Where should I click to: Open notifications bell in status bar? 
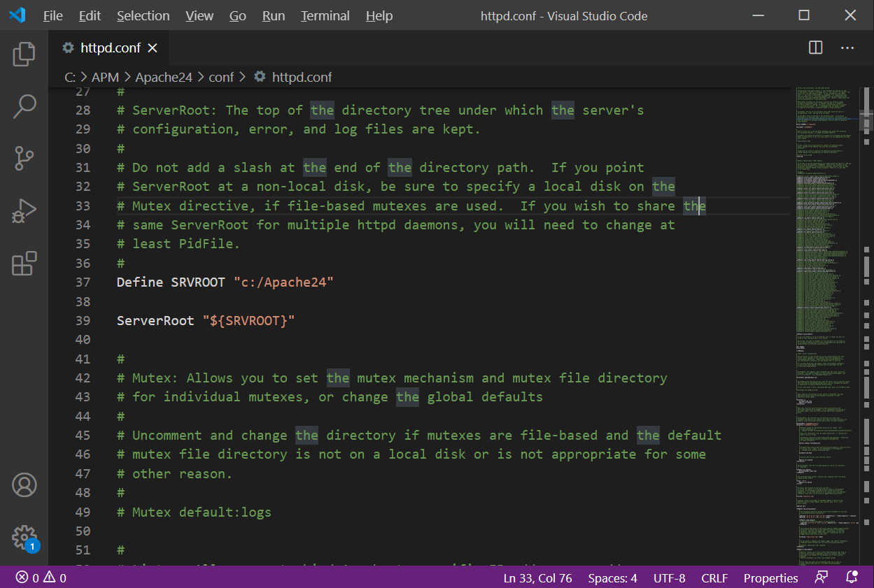click(852, 578)
